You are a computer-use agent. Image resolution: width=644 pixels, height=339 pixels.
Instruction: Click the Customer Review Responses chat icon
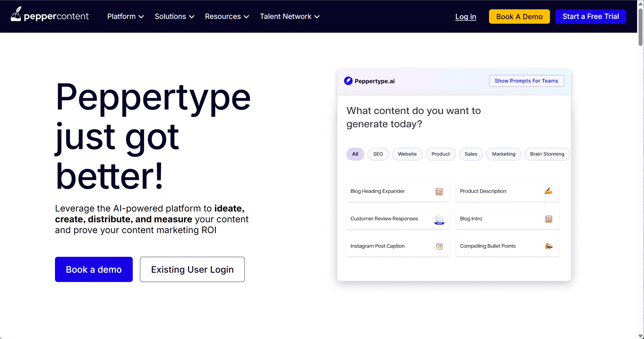439,219
